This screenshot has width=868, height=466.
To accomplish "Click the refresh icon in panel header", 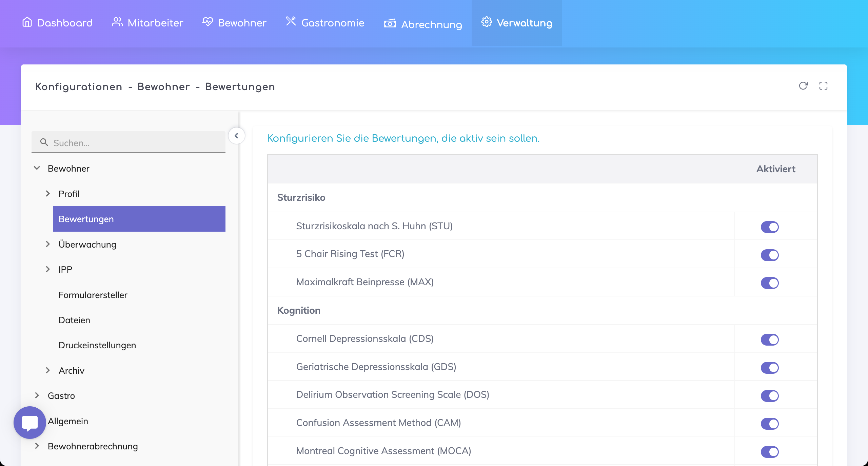I will click(x=803, y=86).
